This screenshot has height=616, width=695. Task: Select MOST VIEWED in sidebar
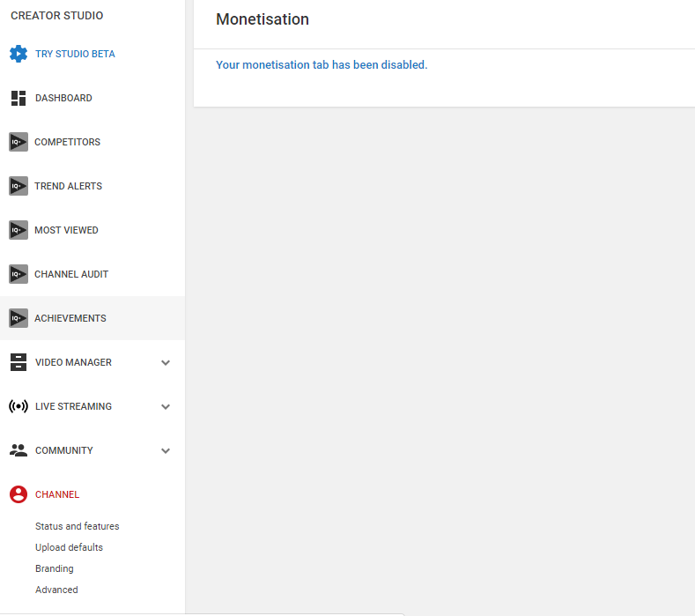coord(66,230)
